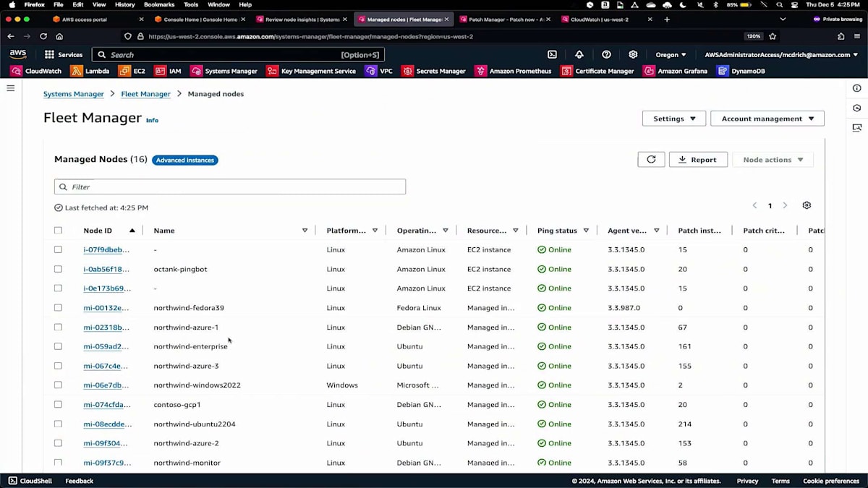Open the Name column filter arrow

[305, 231]
